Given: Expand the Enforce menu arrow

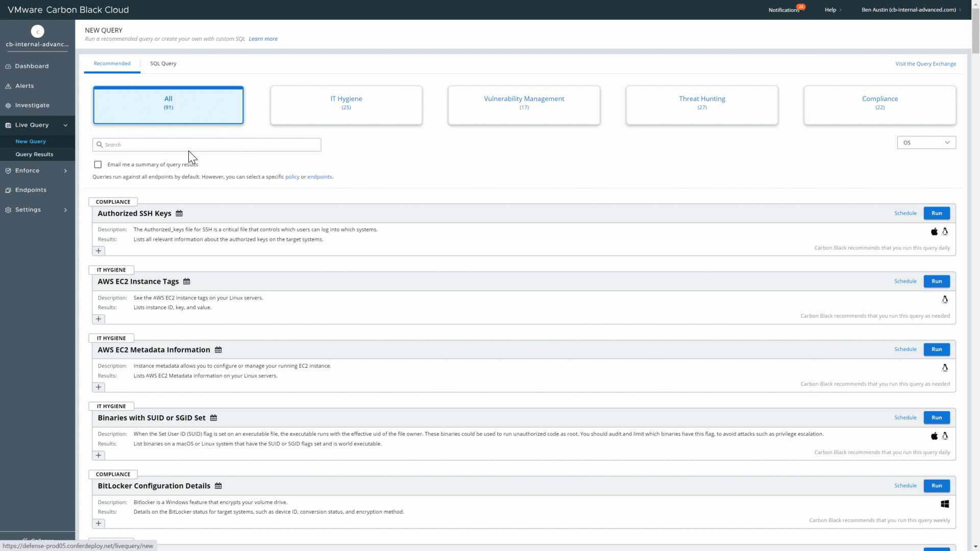Looking at the screenshot, I should pos(65,171).
